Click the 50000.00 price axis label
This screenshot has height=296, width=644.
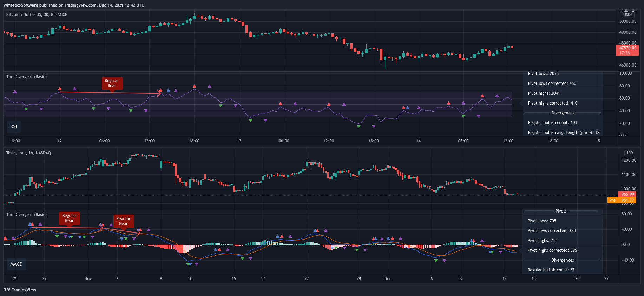pyautogui.click(x=628, y=21)
